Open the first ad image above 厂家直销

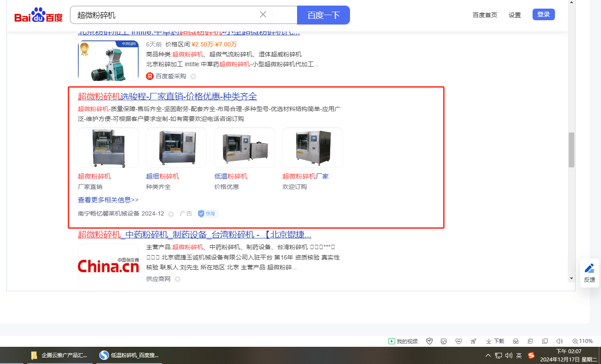[x=108, y=148]
